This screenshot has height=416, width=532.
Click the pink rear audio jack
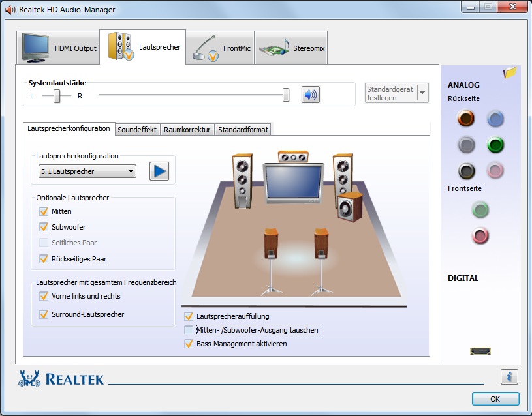495,171
